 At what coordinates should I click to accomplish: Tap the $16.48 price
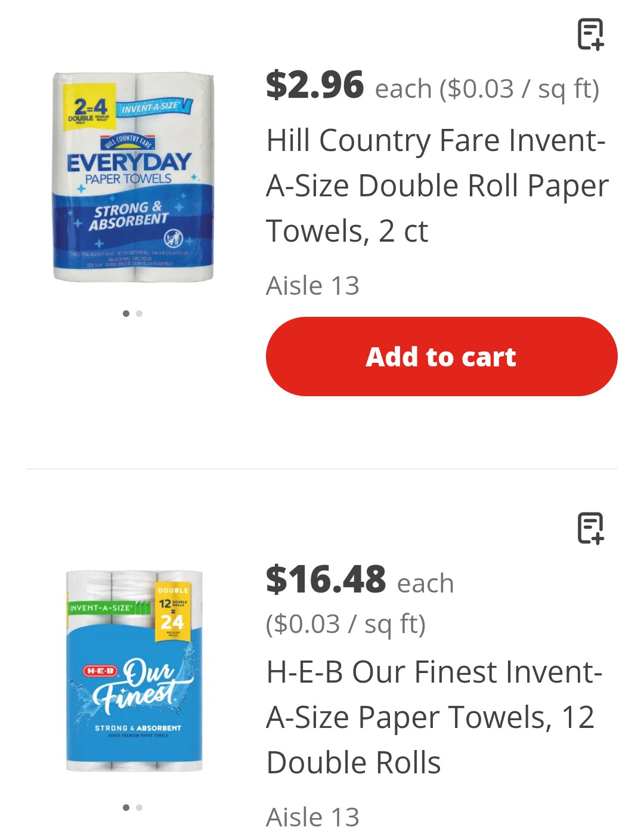coord(326,579)
